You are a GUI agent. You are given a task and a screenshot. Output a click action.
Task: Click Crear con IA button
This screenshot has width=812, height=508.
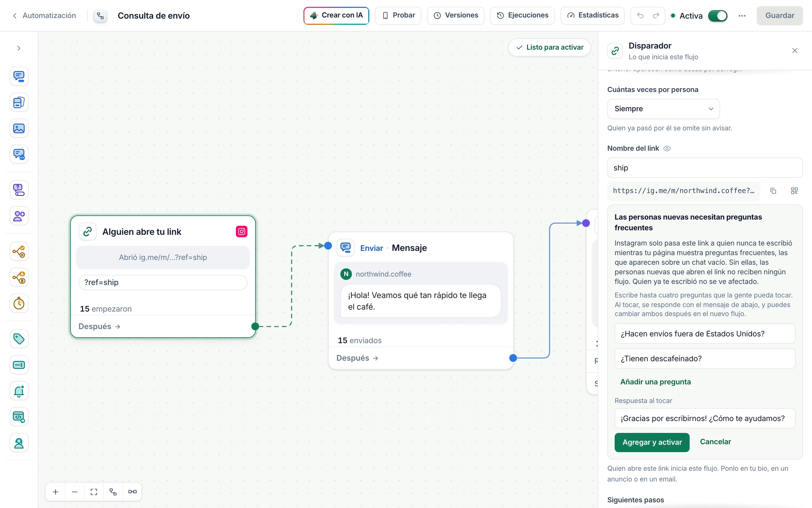click(x=336, y=16)
